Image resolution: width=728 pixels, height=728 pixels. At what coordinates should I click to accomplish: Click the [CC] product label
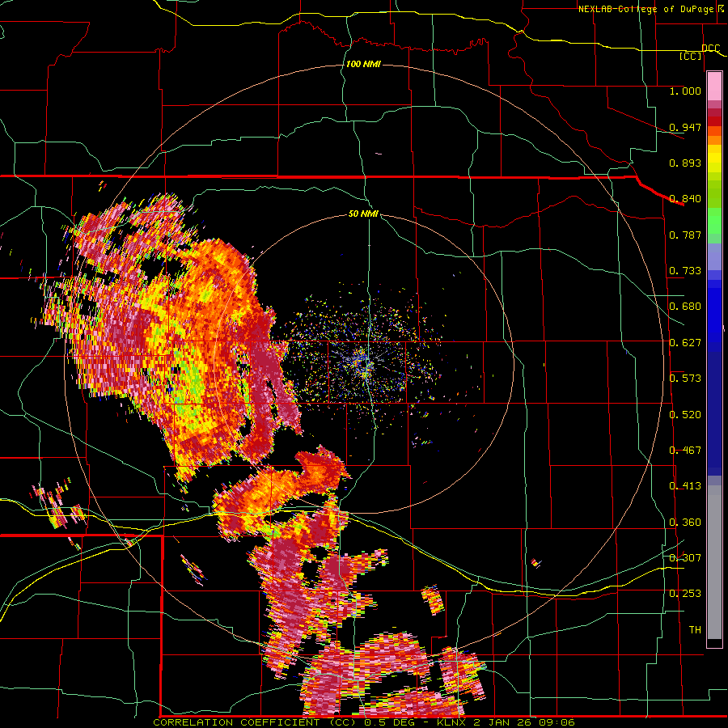(x=691, y=56)
